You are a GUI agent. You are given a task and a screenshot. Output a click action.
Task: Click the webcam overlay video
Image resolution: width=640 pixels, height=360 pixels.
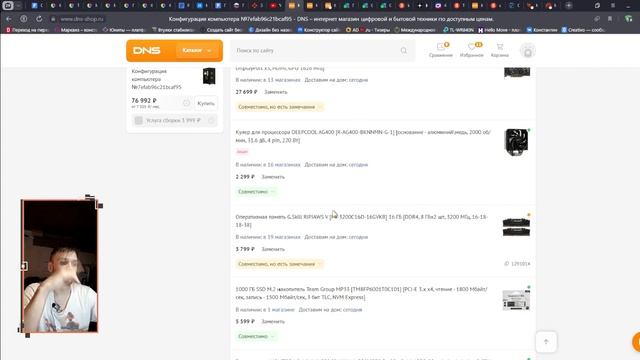pyautogui.click(x=60, y=266)
